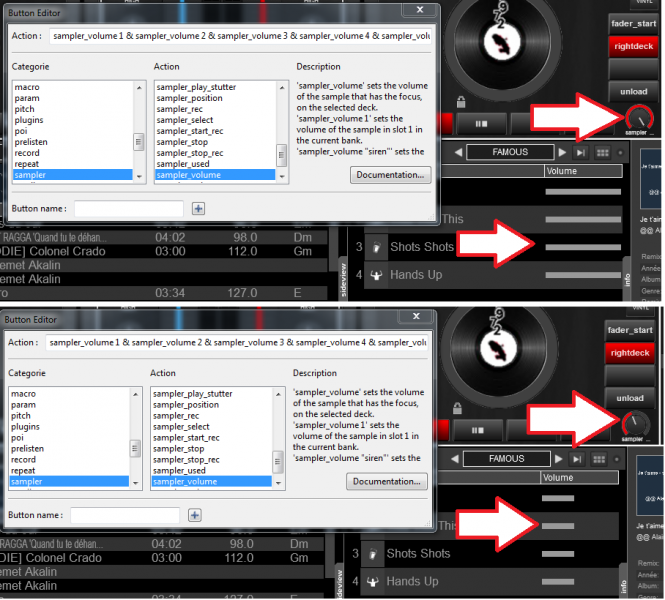Click the plus icon in bottom Button Editor
This screenshot has width=665, height=600.
195,515
